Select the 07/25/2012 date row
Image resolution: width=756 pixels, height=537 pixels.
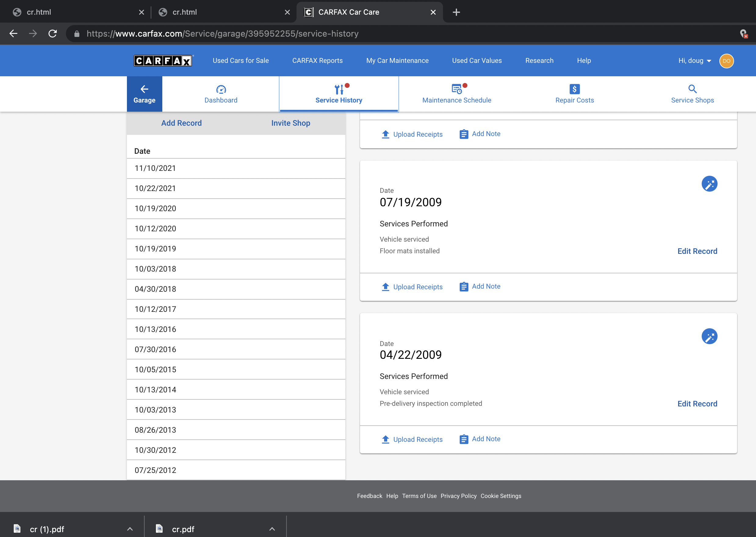coord(236,470)
